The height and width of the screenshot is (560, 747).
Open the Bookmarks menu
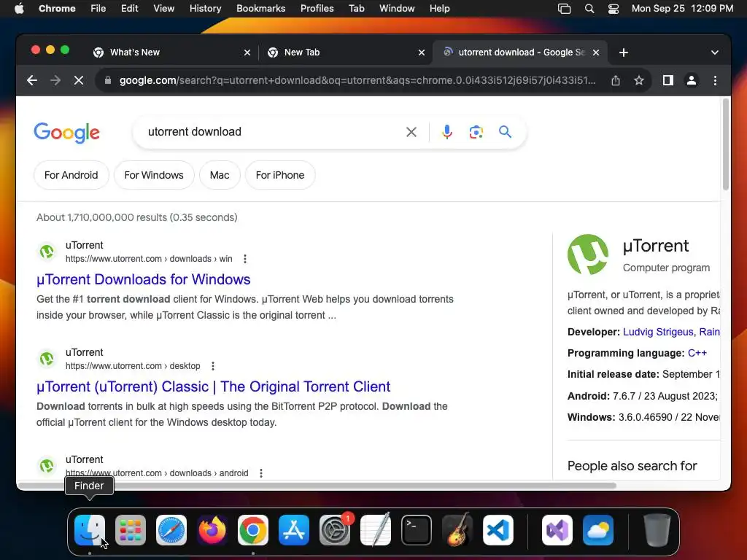[260, 9]
